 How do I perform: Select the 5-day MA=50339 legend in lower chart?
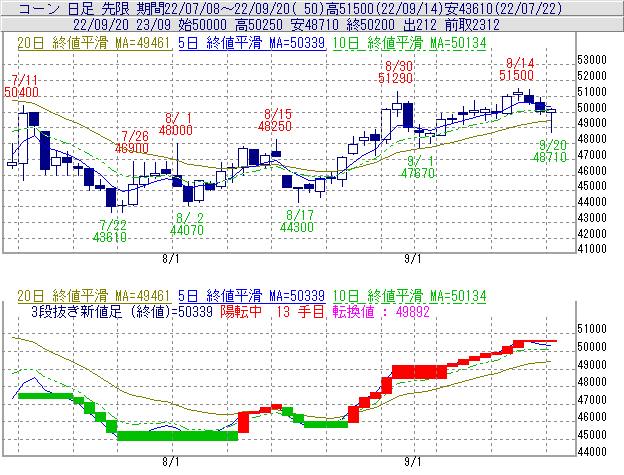click(252, 296)
